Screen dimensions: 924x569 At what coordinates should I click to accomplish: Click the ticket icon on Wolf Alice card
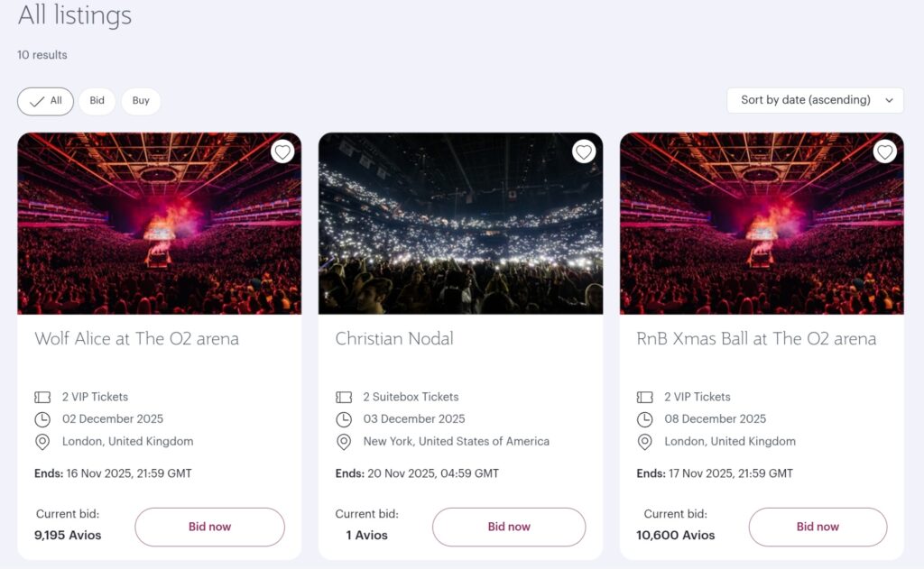point(42,397)
